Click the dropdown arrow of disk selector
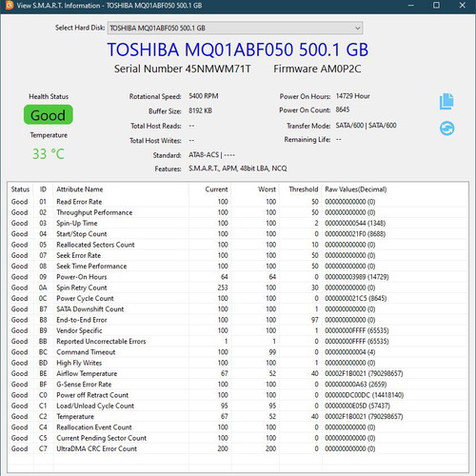The width and height of the screenshot is (476, 476). (x=357, y=29)
